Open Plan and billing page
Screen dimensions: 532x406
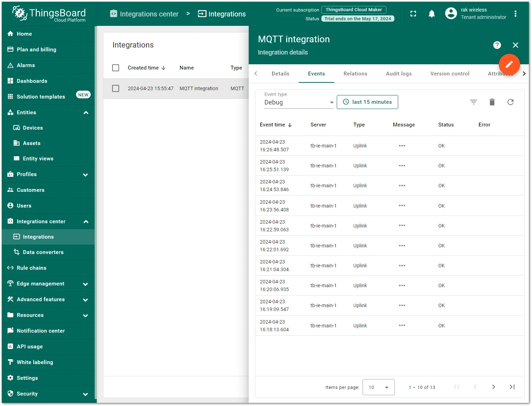click(x=48, y=50)
